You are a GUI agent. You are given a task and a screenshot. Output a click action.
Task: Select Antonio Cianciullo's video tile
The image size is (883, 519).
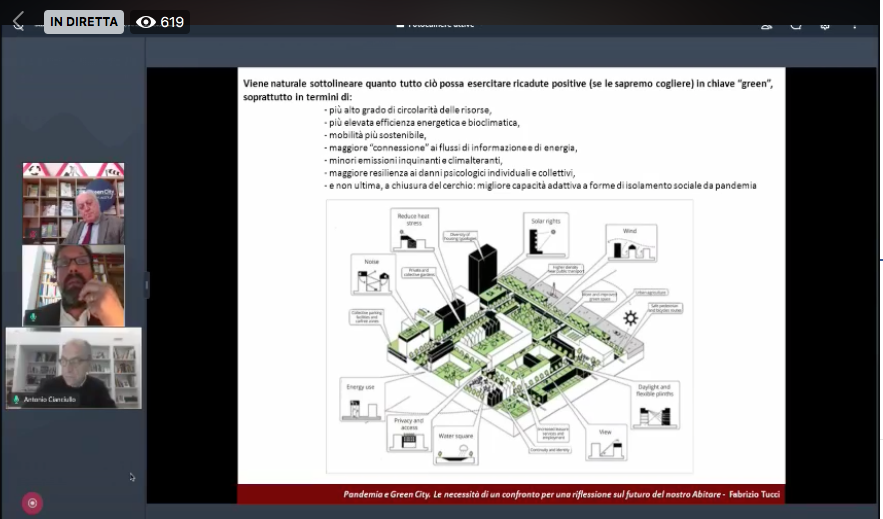pos(73,367)
